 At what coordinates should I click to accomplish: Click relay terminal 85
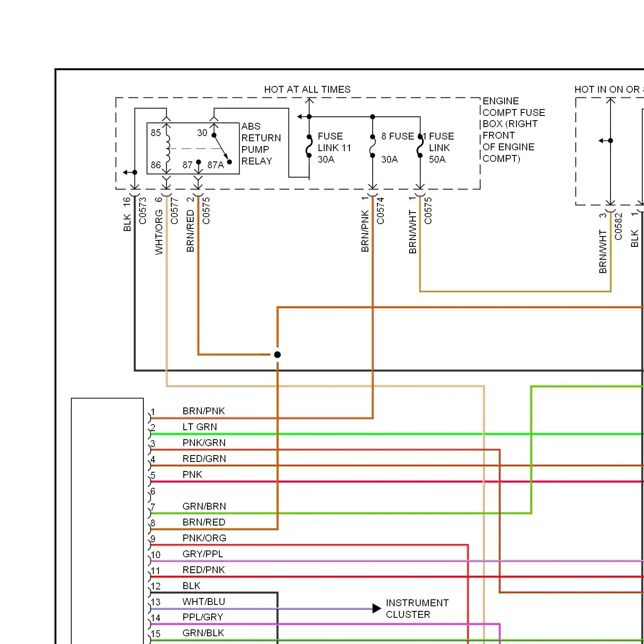click(156, 133)
